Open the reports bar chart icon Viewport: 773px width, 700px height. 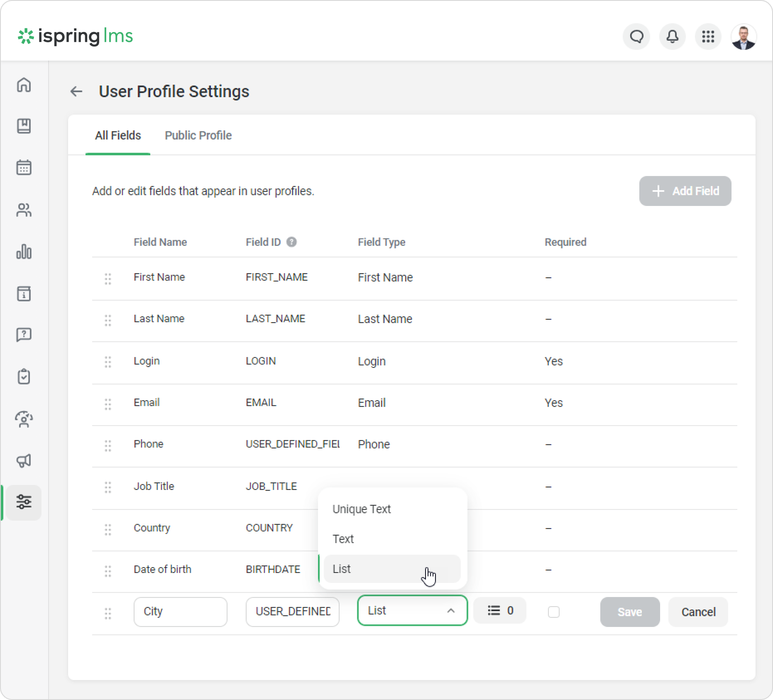(x=24, y=252)
